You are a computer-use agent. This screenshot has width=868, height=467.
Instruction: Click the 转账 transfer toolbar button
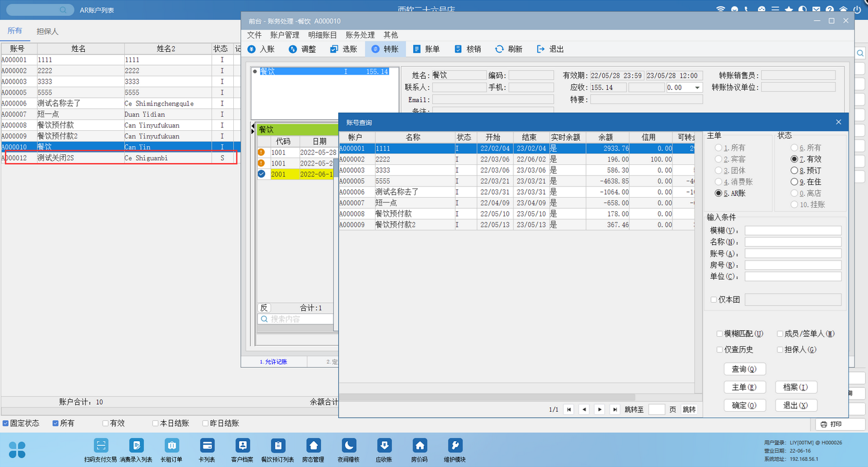tap(384, 49)
